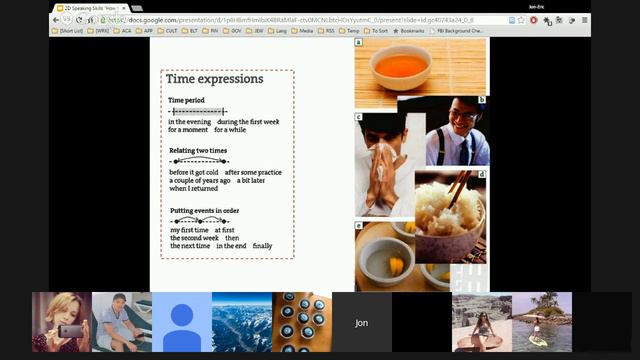This screenshot has width=640, height=360.
Task: Click the word 'finally' on the slide
Action: tap(262, 246)
